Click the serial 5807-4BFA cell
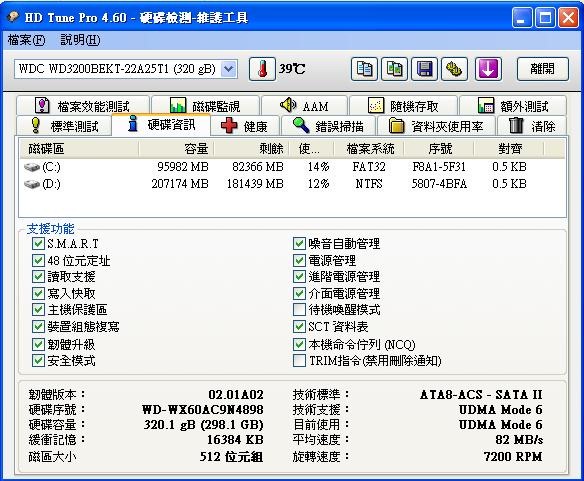 pyautogui.click(x=439, y=184)
